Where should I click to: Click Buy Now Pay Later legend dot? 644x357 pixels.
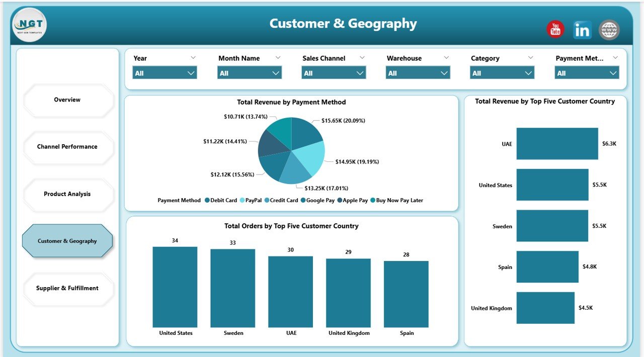pyautogui.click(x=373, y=201)
